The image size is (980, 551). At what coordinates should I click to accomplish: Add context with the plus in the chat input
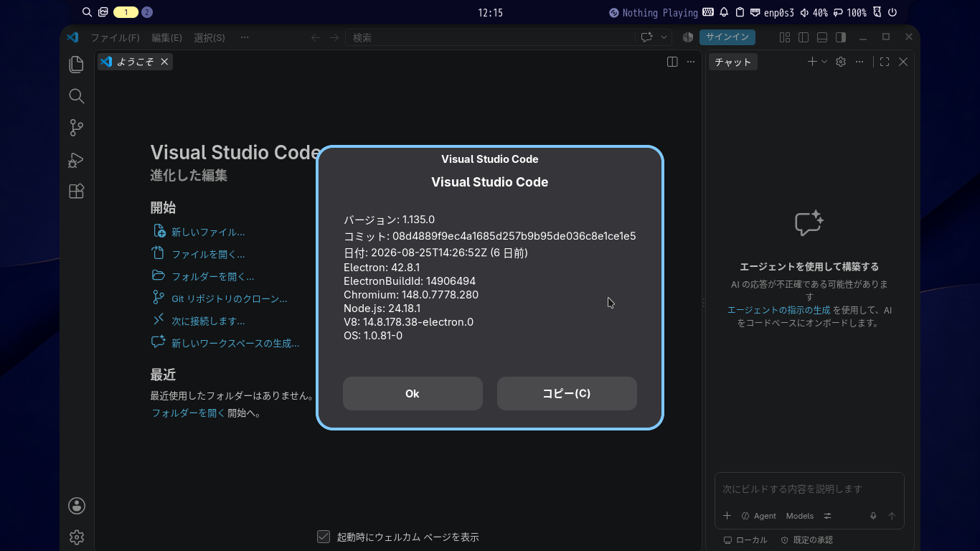727,516
